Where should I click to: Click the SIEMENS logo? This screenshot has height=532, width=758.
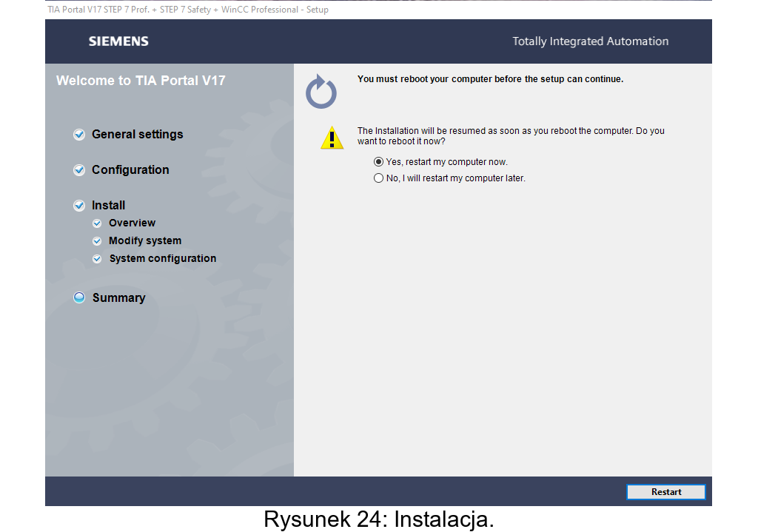(x=118, y=41)
